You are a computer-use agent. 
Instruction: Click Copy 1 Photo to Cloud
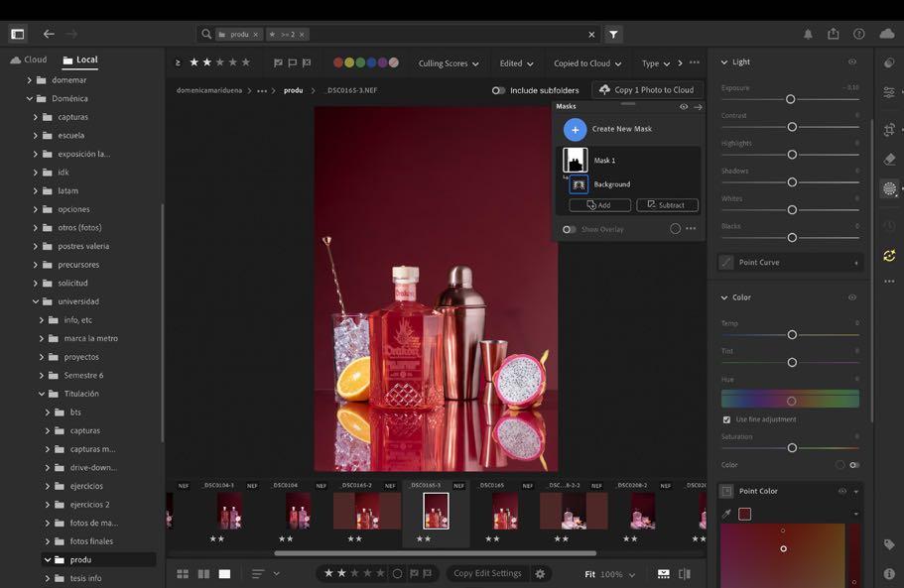(x=646, y=90)
